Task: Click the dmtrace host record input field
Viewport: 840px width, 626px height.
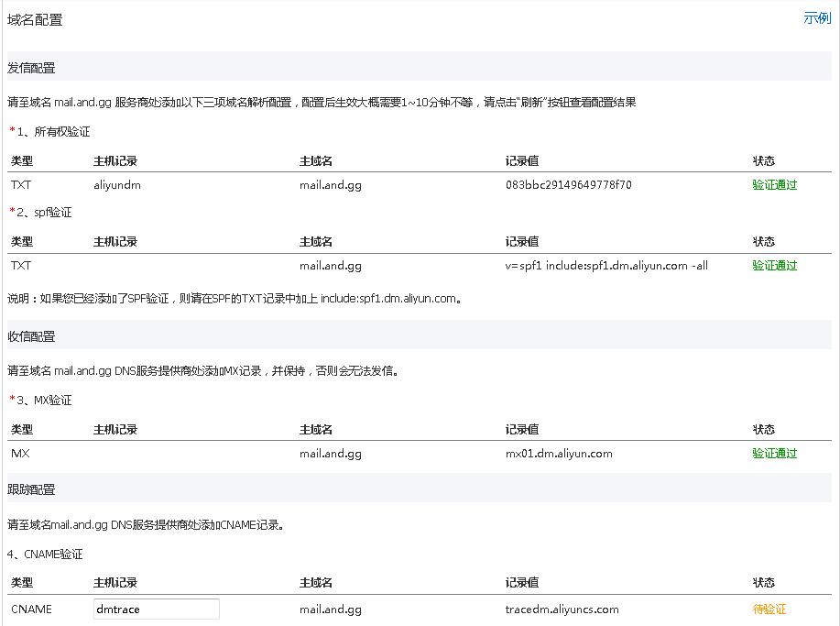Action: tap(156, 610)
